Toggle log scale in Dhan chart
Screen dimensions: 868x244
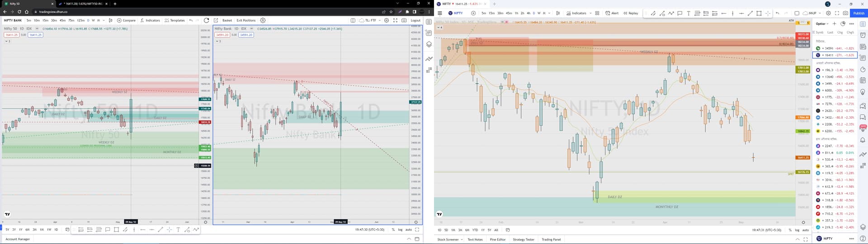click(400, 230)
